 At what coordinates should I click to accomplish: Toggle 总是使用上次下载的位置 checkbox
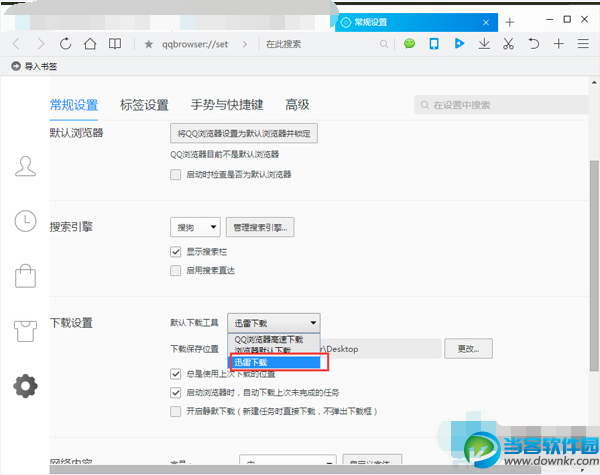pyautogui.click(x=176, y=374)
